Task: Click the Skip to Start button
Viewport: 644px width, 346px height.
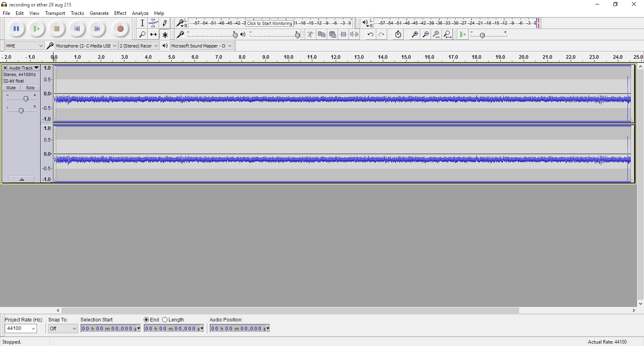Action: (x=77, y=29)
